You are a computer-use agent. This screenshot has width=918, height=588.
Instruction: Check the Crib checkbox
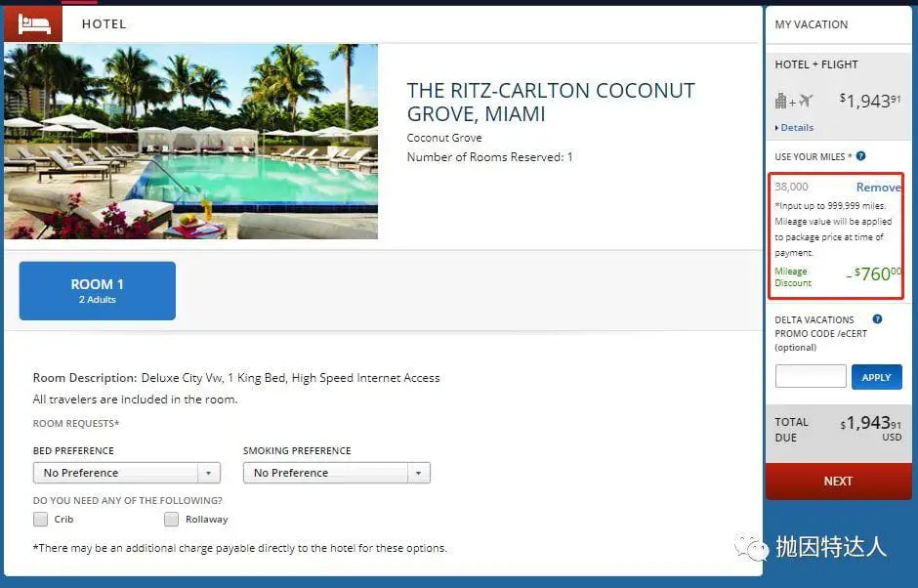pyautogui.click(x=40, y=520)
